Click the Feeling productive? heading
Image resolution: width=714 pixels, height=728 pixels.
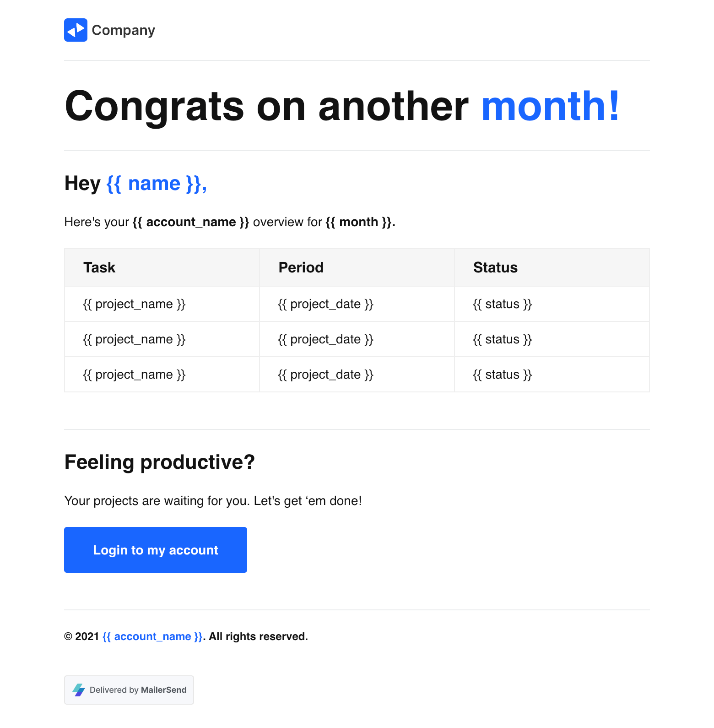tap(159, 462)
